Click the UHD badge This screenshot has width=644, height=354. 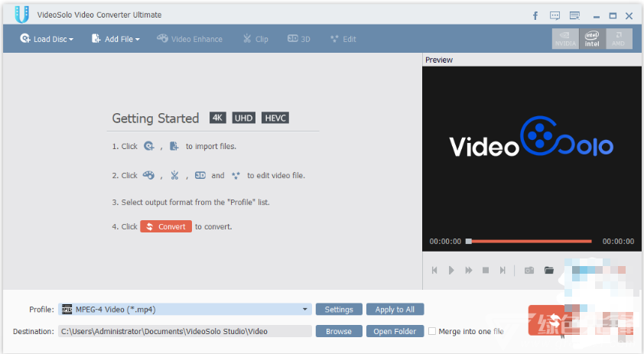point(243,118)
